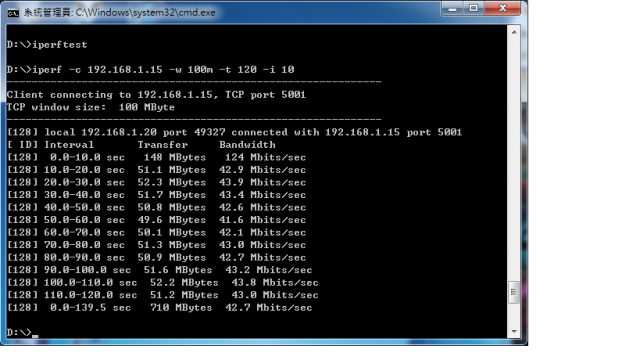Click the '710 MBytes' total transfer value
This screenshot has height=360, width=640.
click(x=181, y=308)
